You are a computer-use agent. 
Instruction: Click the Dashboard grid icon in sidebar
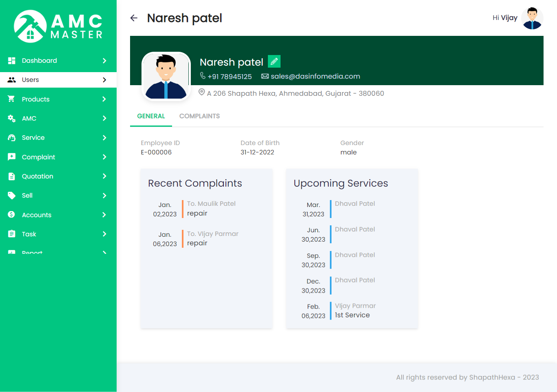point(12,61)
